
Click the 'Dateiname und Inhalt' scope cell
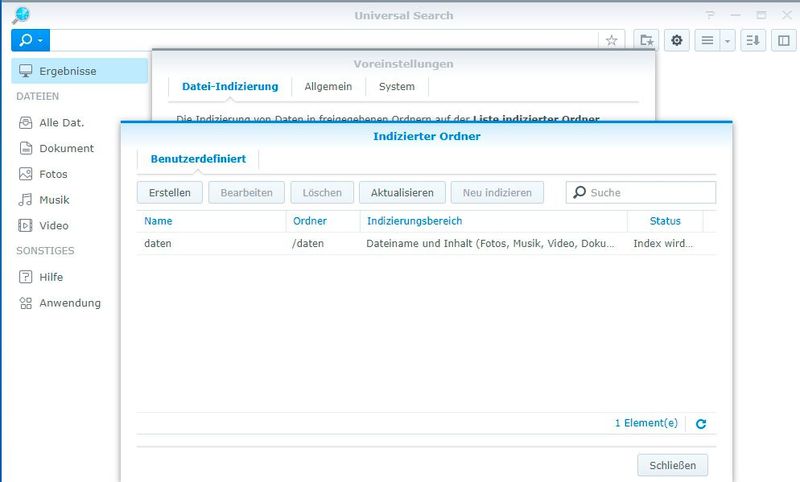[x=493, y=244]
